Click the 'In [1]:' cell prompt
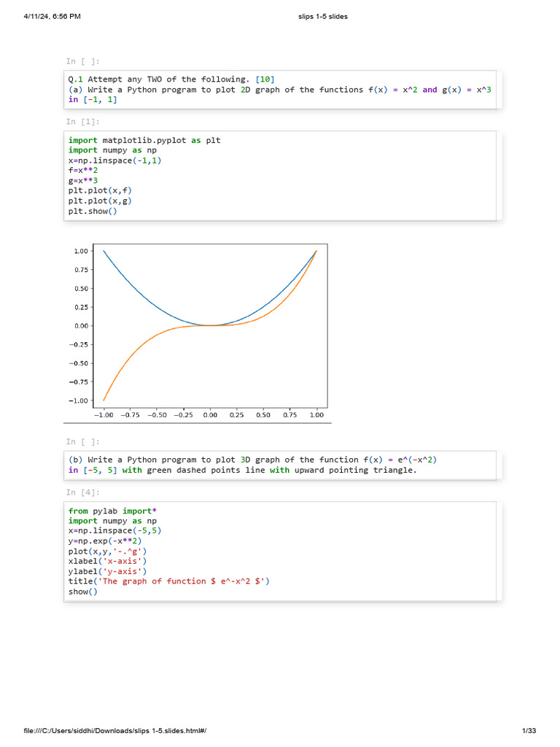The image size is (560, 747). point(82,121)
